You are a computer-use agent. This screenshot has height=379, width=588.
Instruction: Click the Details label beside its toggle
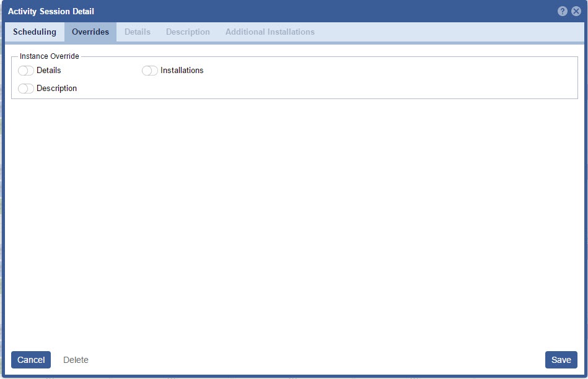pos(49,71)
